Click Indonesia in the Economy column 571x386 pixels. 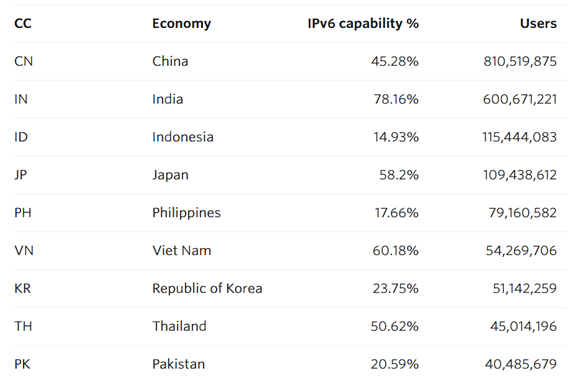(183, 137)
